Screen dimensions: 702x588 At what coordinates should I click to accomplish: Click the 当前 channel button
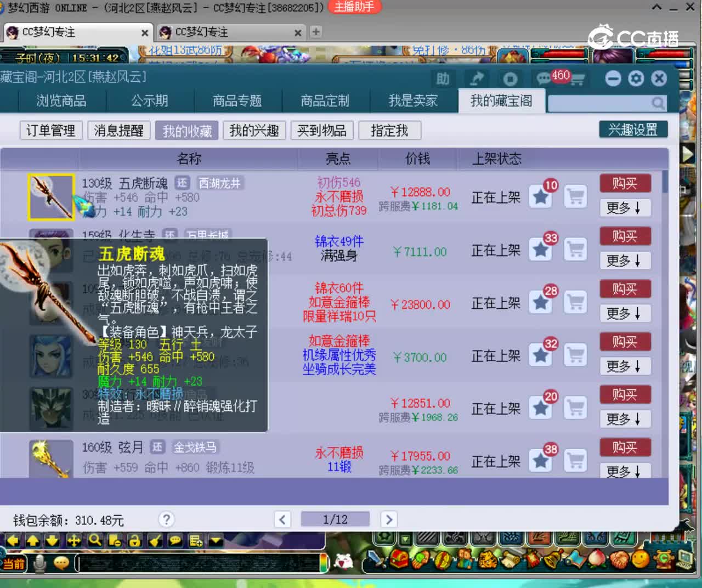coord(14,564)
